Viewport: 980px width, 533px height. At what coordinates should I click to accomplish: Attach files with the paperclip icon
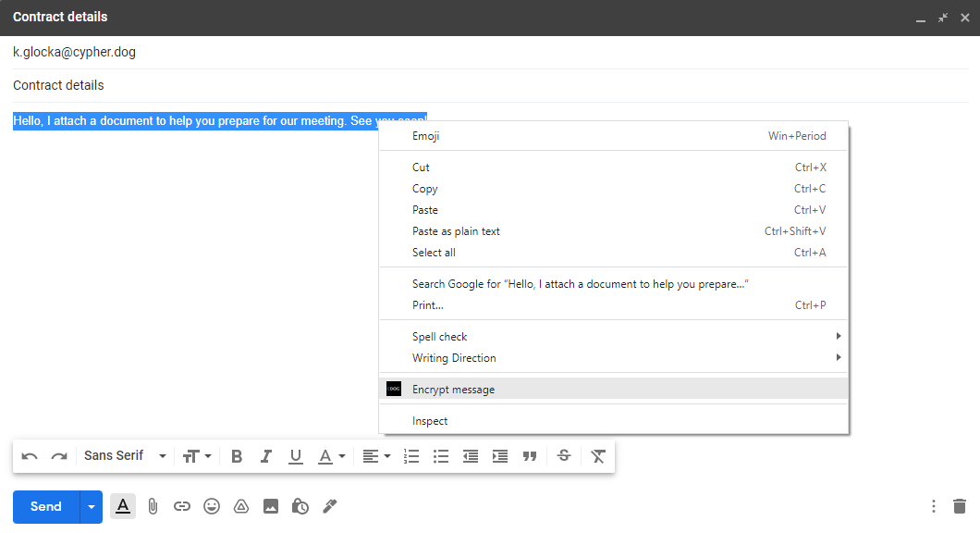point(153,506)
